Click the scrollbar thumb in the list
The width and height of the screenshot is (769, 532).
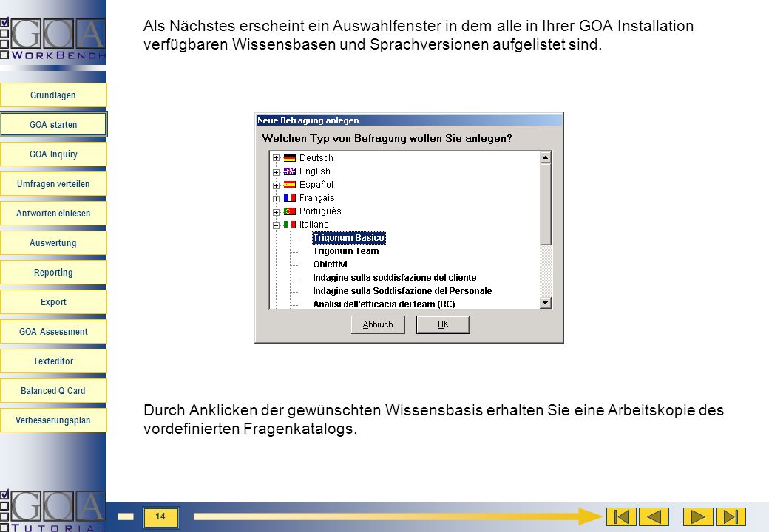[546, 204]
